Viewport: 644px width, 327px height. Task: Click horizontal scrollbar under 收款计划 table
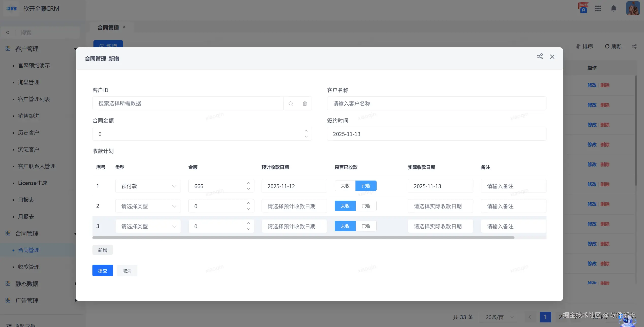[303, 237]
